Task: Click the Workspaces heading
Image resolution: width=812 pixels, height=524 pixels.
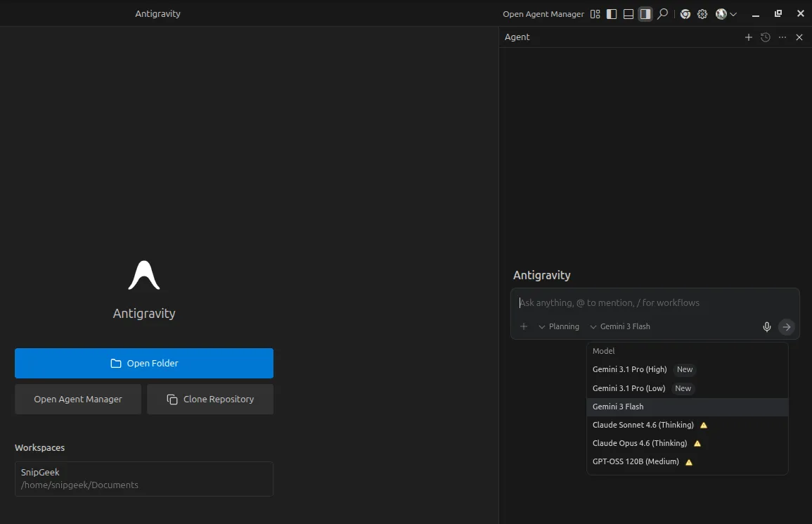Action: pyautogui.click(x=40, y=448)
